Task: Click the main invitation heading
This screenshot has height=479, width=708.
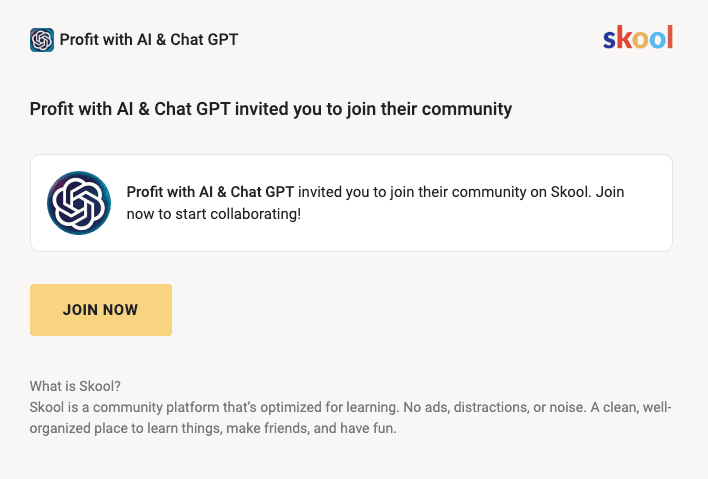Action: pos(270,108)
